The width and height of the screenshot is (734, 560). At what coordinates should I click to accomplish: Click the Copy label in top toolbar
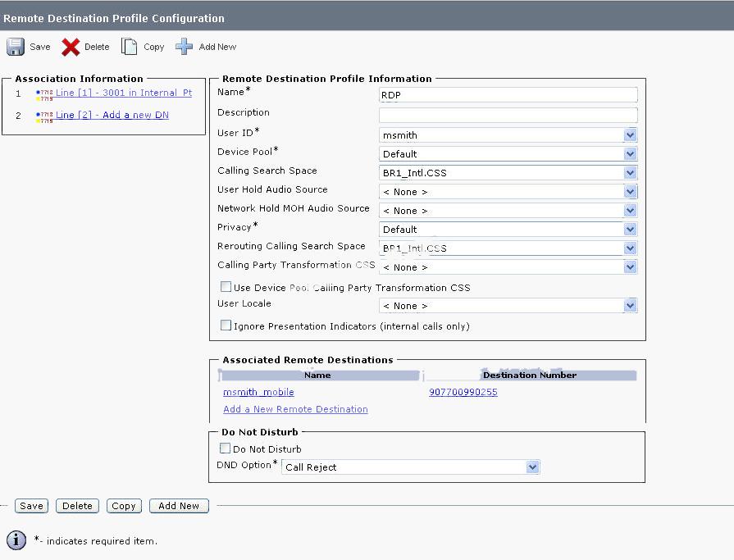point(154,47)
